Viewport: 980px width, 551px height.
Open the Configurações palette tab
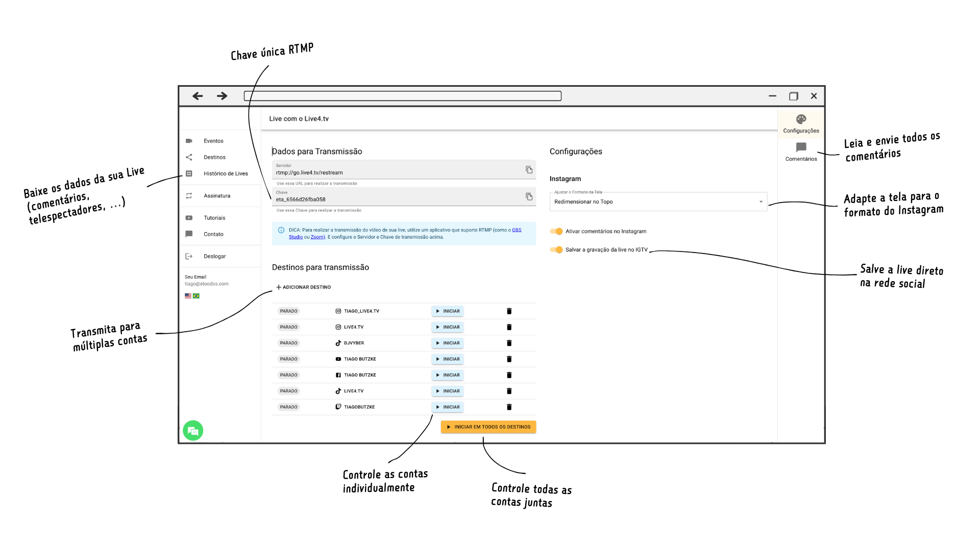(801, 124)
